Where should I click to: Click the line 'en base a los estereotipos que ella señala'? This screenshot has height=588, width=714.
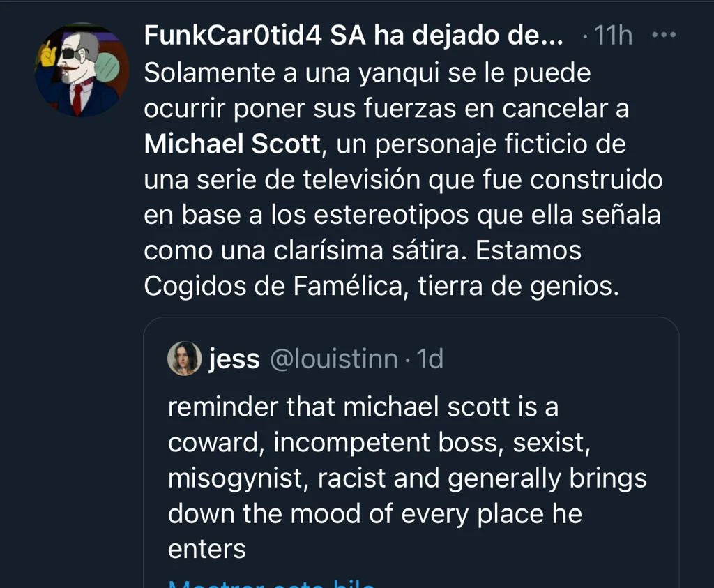402,216
